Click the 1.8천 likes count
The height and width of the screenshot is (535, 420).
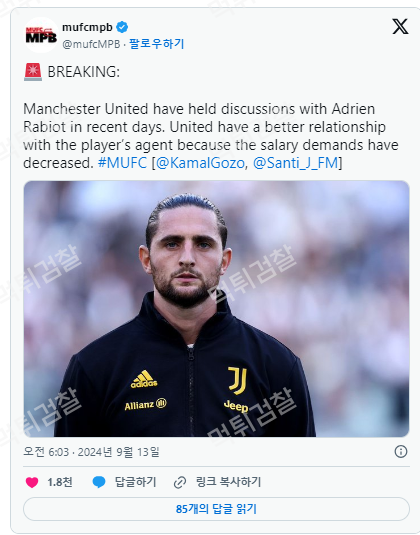[x=60, y=482]
